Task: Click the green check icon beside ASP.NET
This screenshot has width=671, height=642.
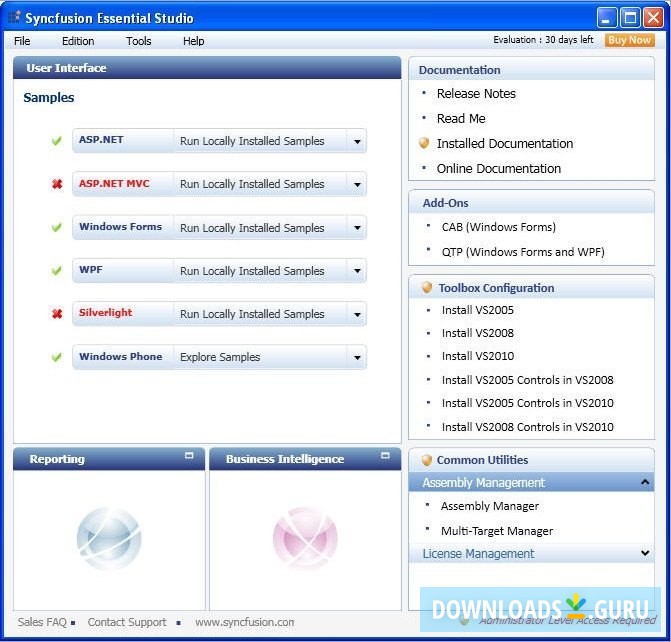Action: pyautogui.click(x=56, y=140)
